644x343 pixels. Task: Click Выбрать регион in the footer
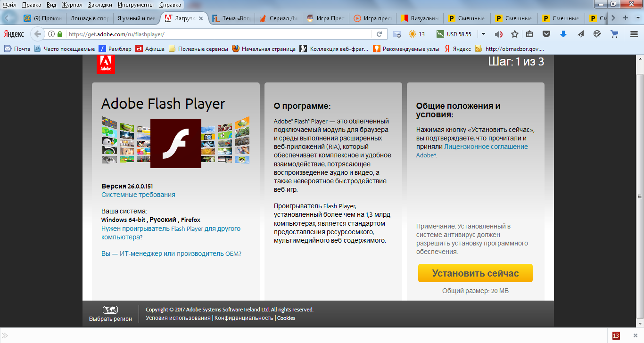[110, 319]
